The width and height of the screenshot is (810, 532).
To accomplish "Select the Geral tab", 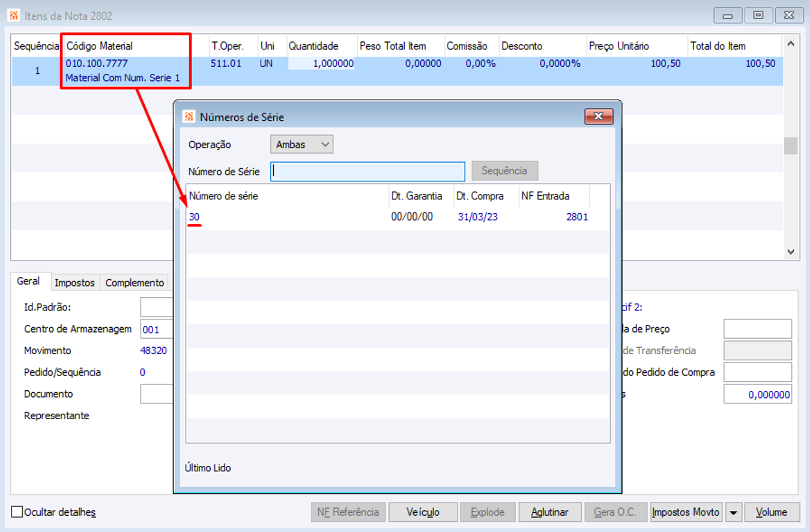I will pos(29,281).
